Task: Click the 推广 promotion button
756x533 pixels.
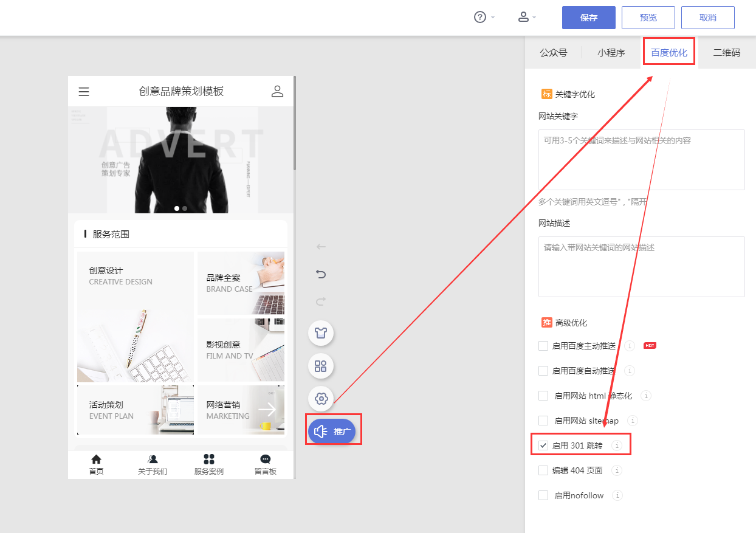Action: coord(332,432)
